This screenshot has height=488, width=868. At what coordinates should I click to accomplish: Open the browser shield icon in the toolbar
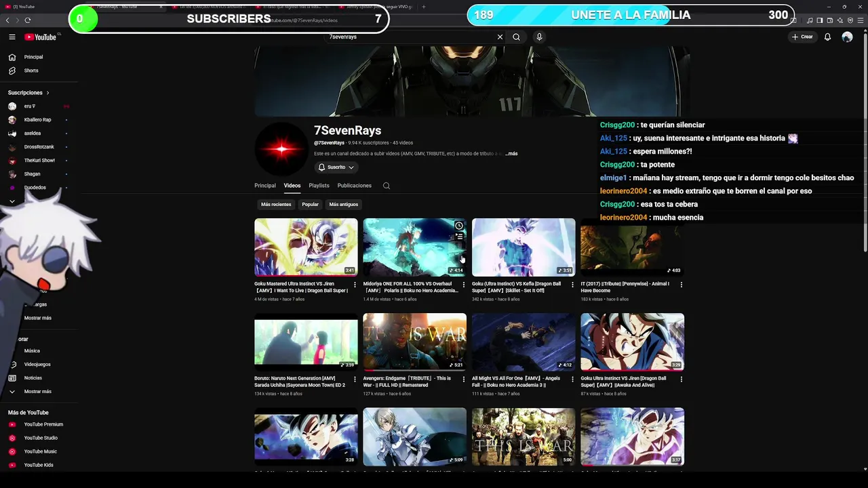[x=850, y=20]
